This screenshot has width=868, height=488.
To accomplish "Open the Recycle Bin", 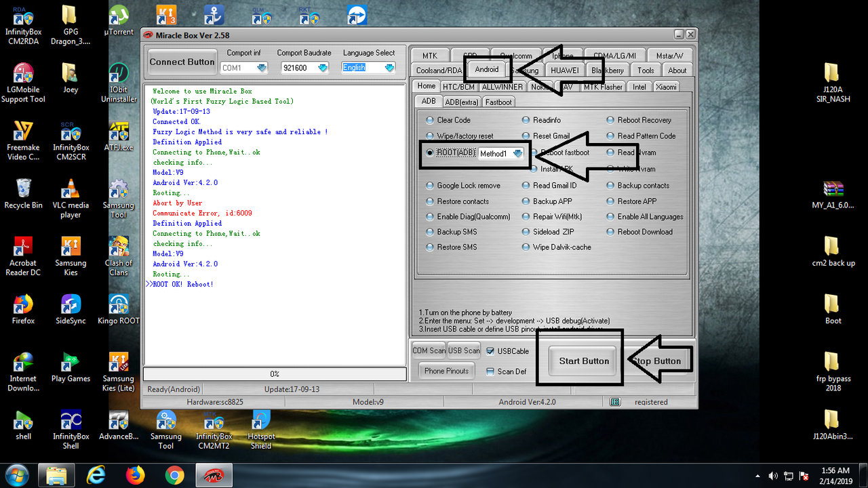I will [23, 193].
